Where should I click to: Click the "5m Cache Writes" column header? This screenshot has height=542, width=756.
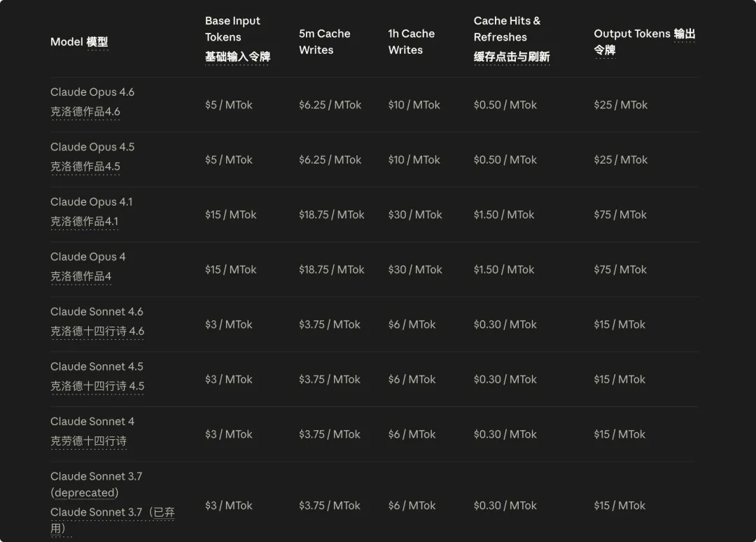(324, 42)
